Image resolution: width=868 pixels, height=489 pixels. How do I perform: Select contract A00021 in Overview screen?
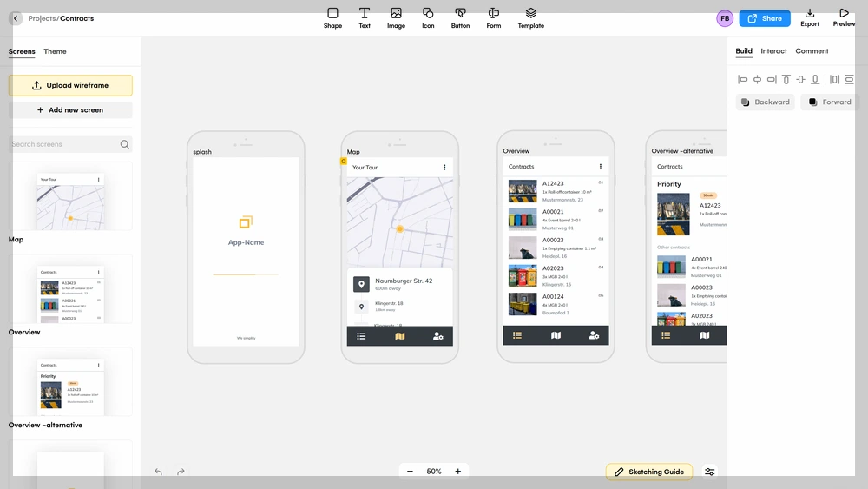tap(556, 219)
